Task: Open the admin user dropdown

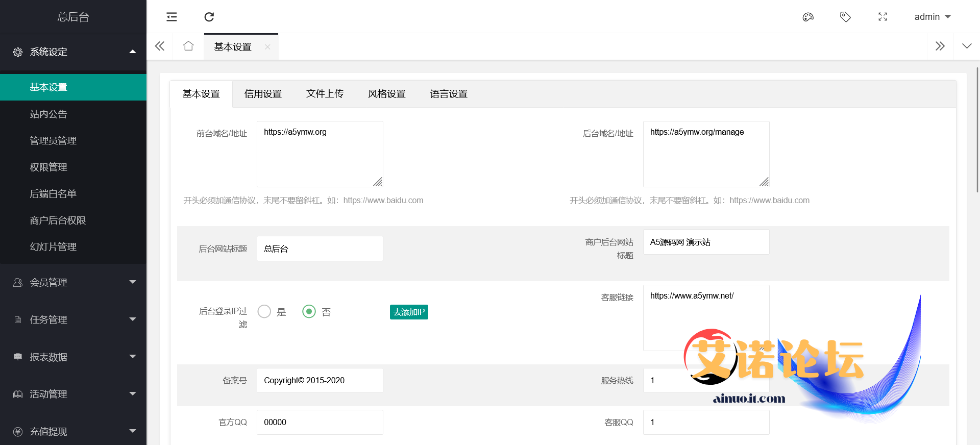Action: 933,17
